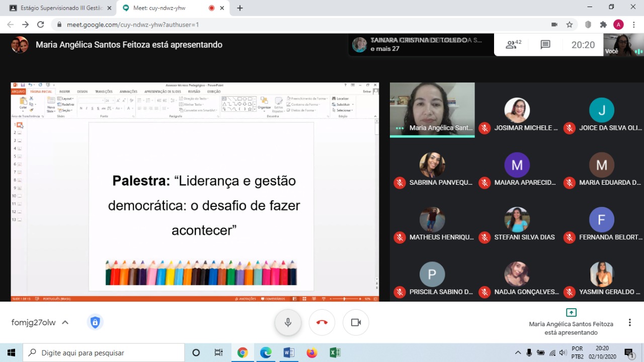Click the participants count icon showing 42
Image resolution: width=644 pixels, height=362 pixels.
click(x=512, y=44)
